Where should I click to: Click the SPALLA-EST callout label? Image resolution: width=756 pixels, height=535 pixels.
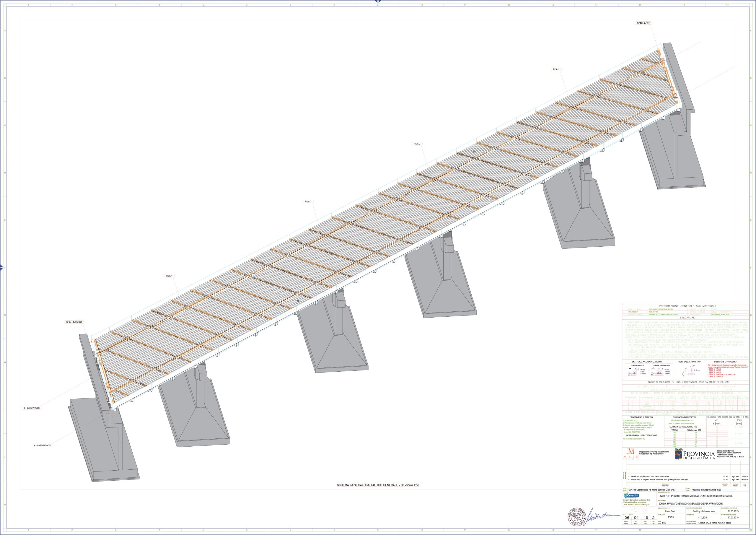(643, 23)
